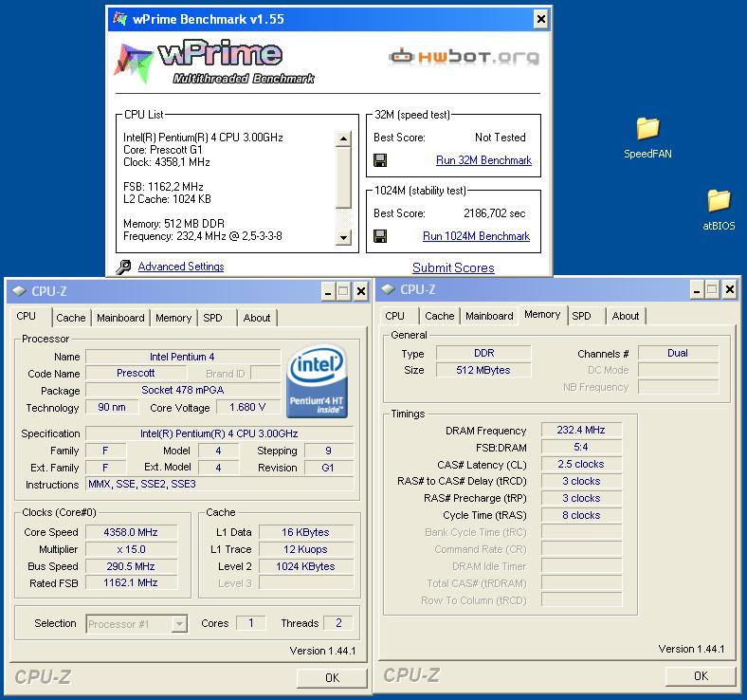This screenshot has height=700, width=747.
Task: Select Memory tab in right CPU-Z
Action: tap(542, 315)
